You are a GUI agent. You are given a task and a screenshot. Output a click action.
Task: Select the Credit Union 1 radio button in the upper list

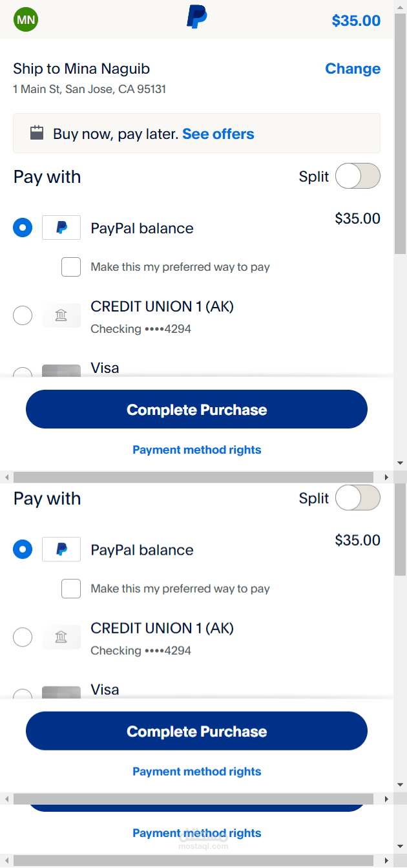coord(23,315)
